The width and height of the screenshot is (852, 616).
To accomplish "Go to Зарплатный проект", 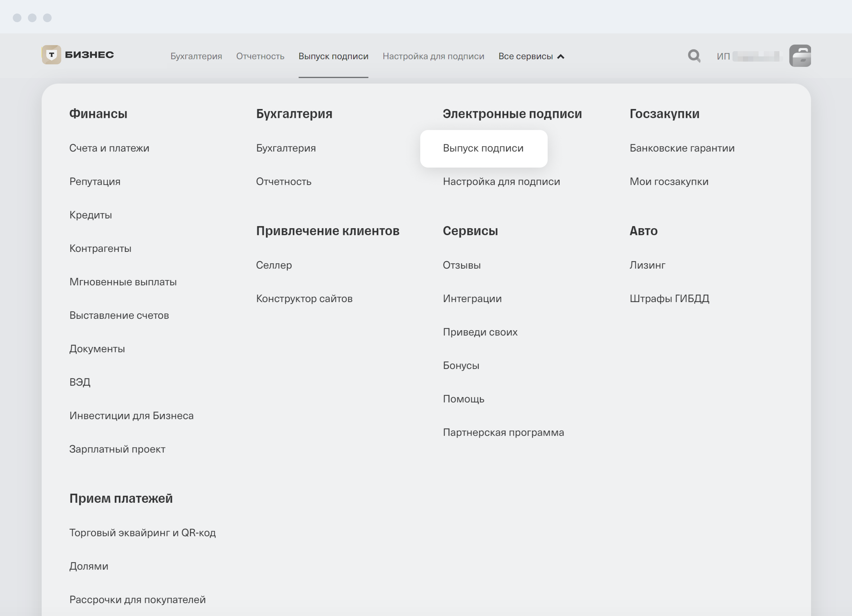I will tap(117, 449).
